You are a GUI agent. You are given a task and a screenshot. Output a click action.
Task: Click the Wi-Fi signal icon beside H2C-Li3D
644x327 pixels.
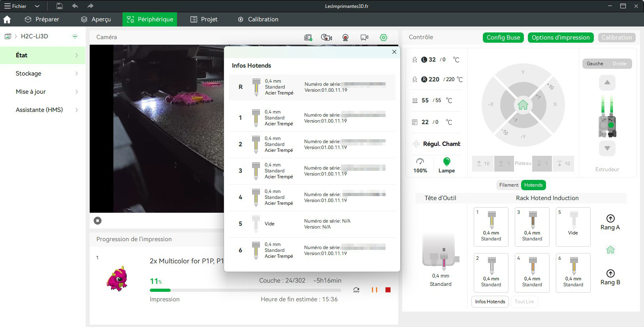click(x=75, y=36)
